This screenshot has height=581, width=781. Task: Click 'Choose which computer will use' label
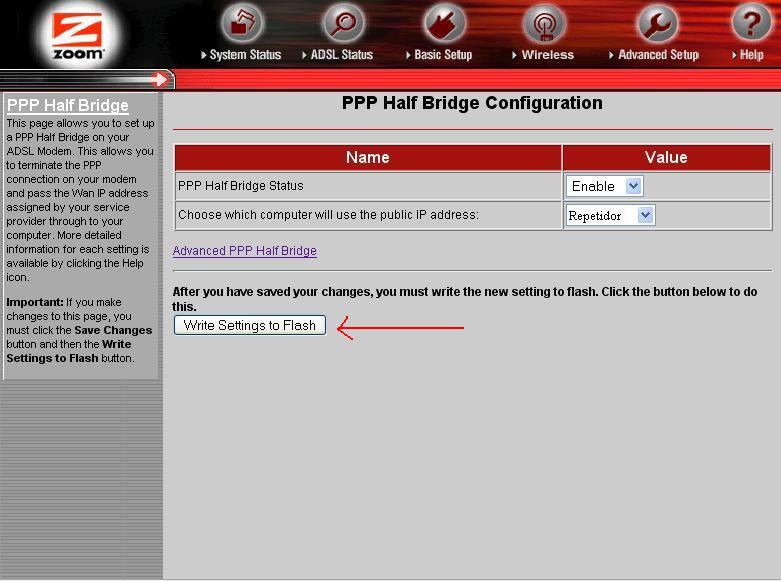[328, 215]
